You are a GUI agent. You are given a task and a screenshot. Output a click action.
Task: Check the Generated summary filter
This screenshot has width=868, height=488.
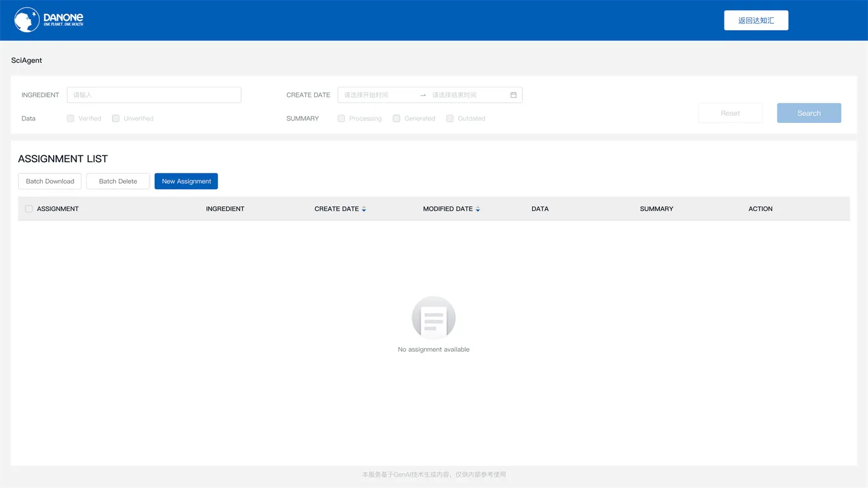[397, 118]
